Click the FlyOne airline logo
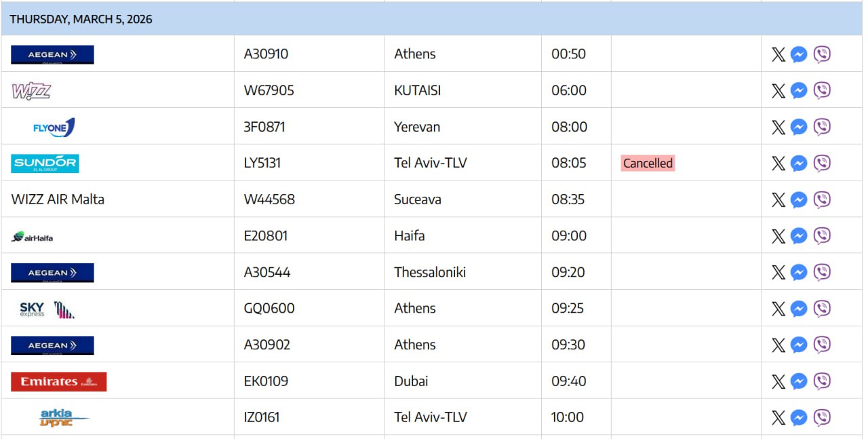 (x=54, y=127)
